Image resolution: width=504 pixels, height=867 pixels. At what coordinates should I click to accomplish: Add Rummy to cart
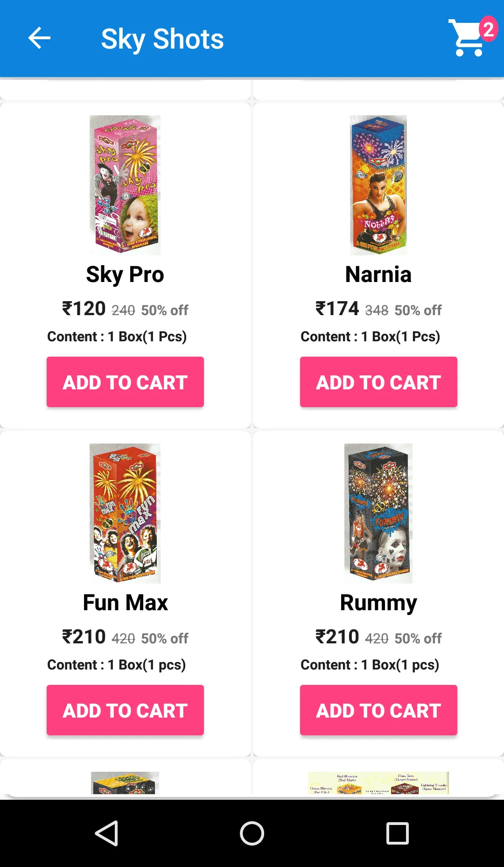[378, 710]
